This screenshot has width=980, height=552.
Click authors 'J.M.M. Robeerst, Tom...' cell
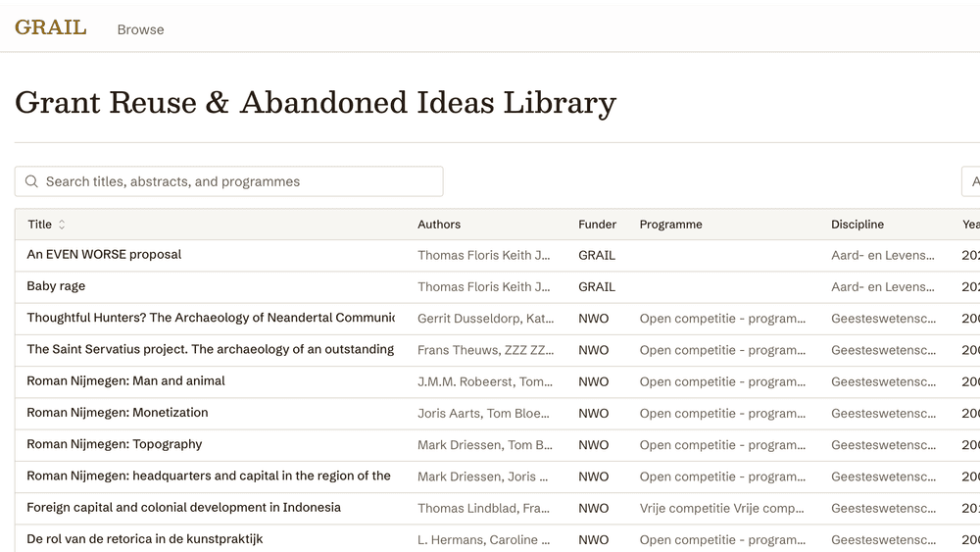485,381
